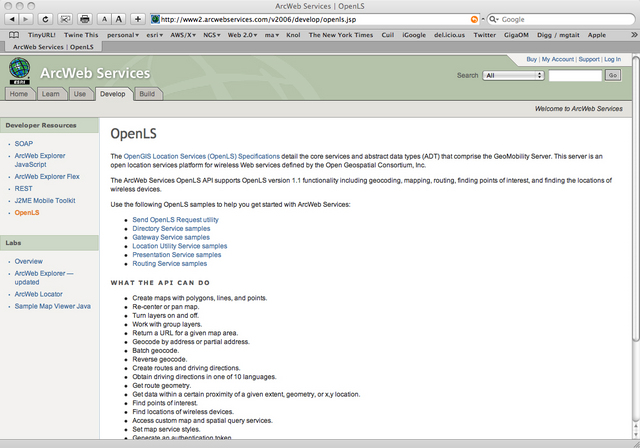Open ArcWeb Explorer JavaScript sidebar link
Screen dimensions: 640x448
pyautogui.click(x=40, y=160)
